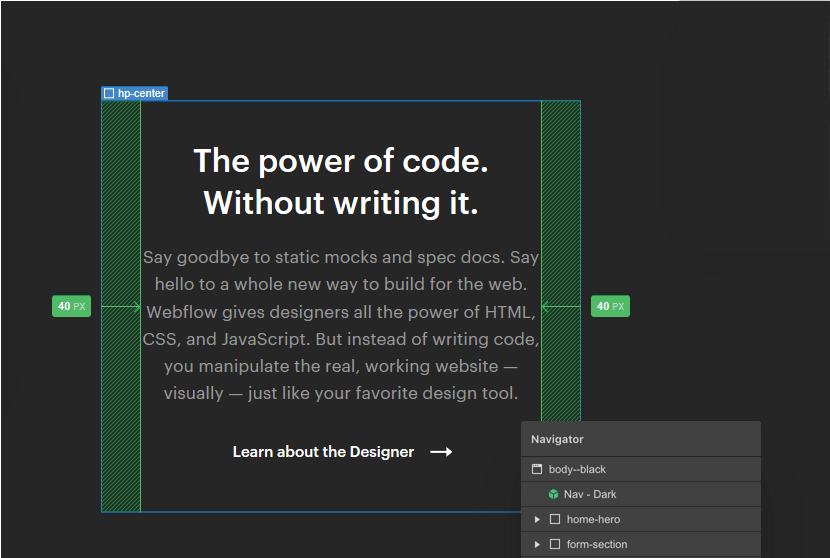The height and width of the screenshot is (558, 830).
Task: Click the body icon next to body--black
Action: pos(537,469)
